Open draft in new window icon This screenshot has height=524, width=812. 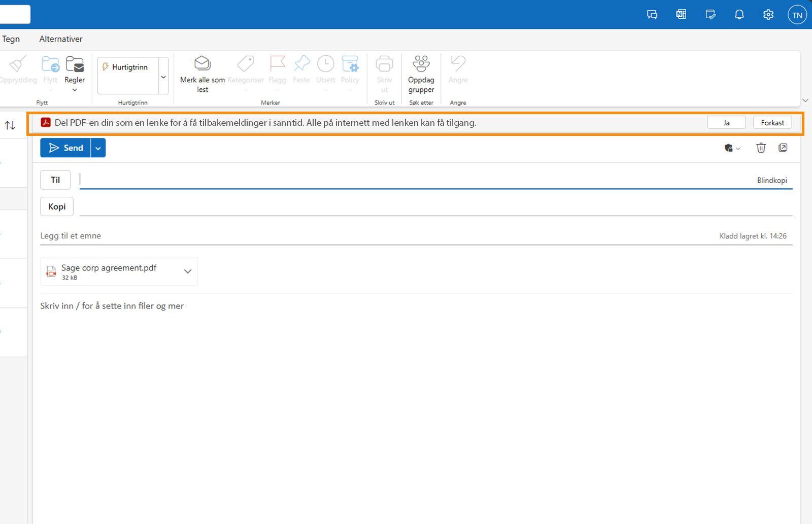[x=783, y=148]
